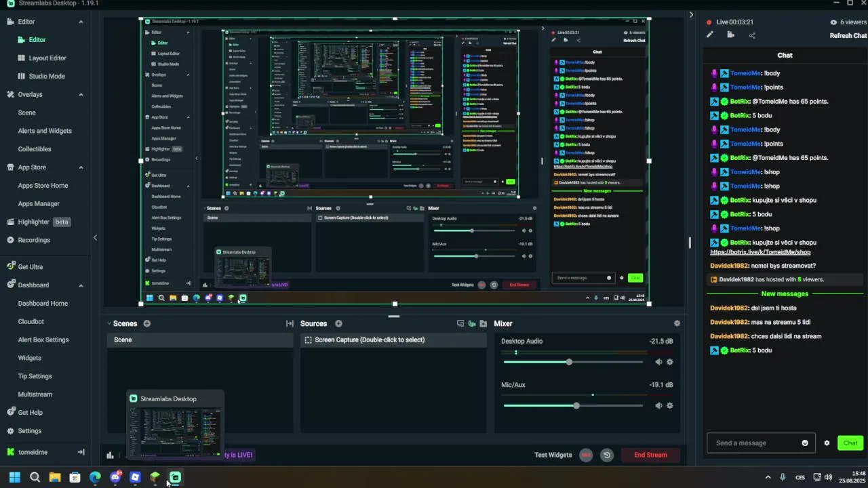Click the camera icon under Live timer
This screenshot has height=488, width=868.
[x=730, y=35]
